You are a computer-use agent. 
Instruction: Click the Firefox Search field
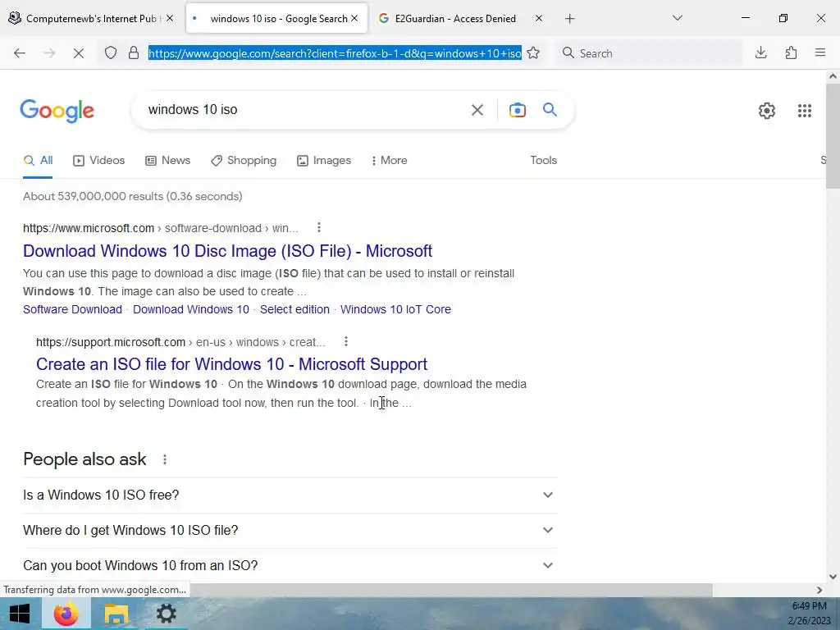648,53
